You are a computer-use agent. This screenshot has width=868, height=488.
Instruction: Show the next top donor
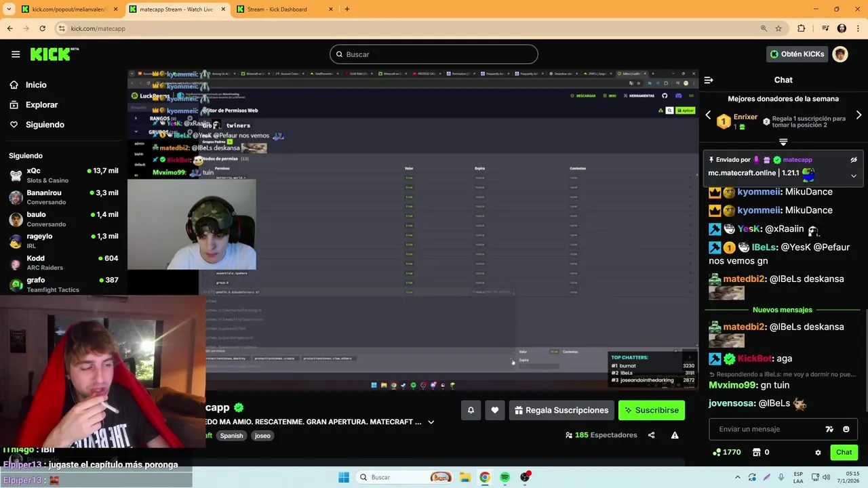[859, 115]
